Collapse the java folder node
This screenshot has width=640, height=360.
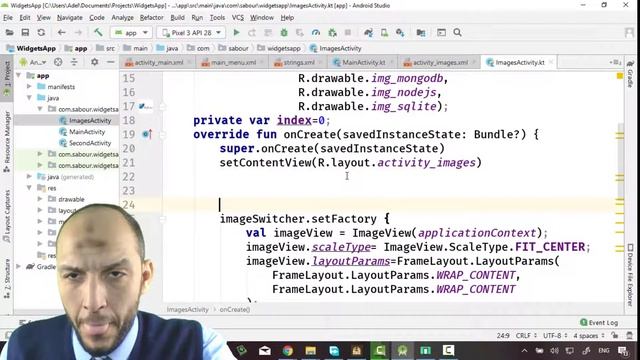tap(29, 98)
